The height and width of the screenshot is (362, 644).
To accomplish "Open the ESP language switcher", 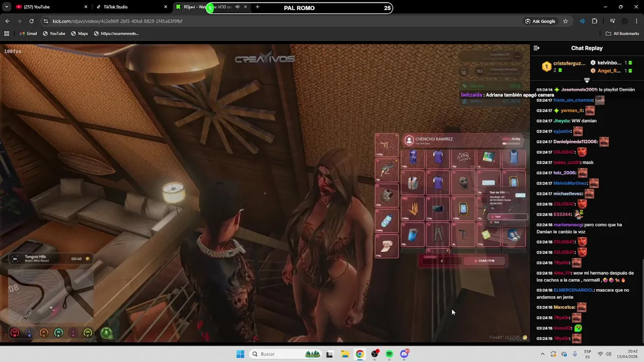I will 588,354.
